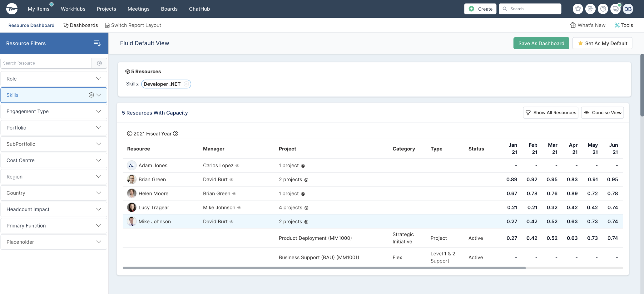Open the DB user profile avatar
This screenshot has width=644, height=294.
628,9
